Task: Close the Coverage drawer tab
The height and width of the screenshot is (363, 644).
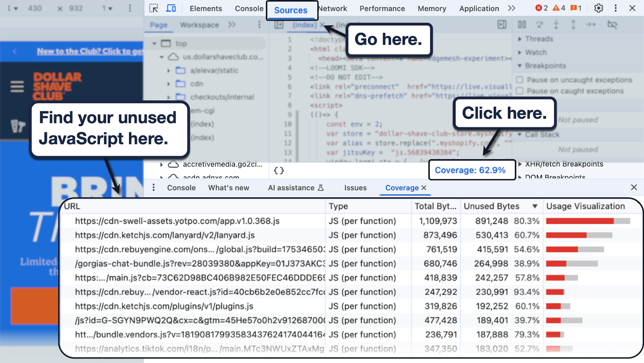Action: tap(424, 188)
